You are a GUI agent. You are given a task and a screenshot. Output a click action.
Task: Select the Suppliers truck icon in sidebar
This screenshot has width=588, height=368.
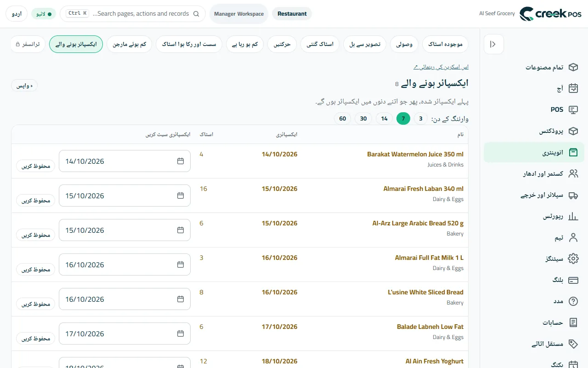click(x=573, y=195)
